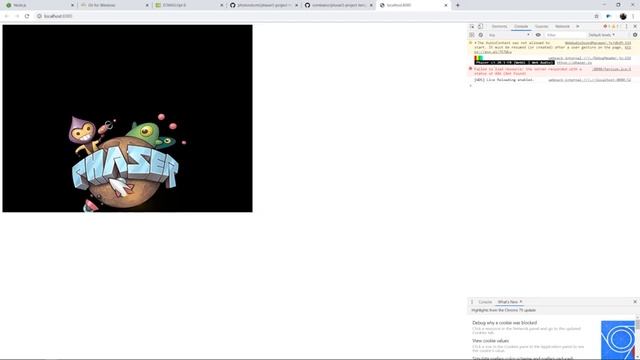
Task: Bookmark this page with the star icon
Action: pyautogui.click(x=596, y=16)
